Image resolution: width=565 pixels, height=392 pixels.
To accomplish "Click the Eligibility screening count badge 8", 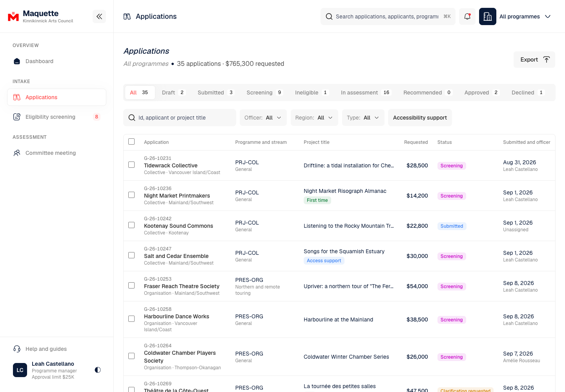I will click(x=97, y=117).
